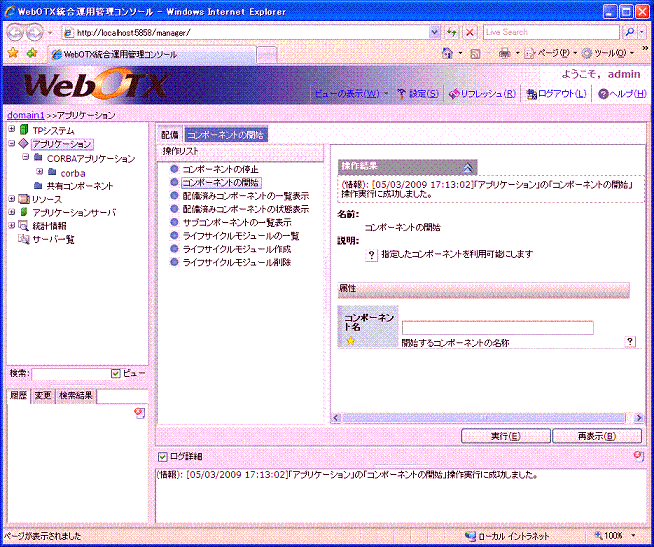Screen dimensions: 654x547
Task: Toggle the ビュー checkbox beside search
Action: [116, 373]
